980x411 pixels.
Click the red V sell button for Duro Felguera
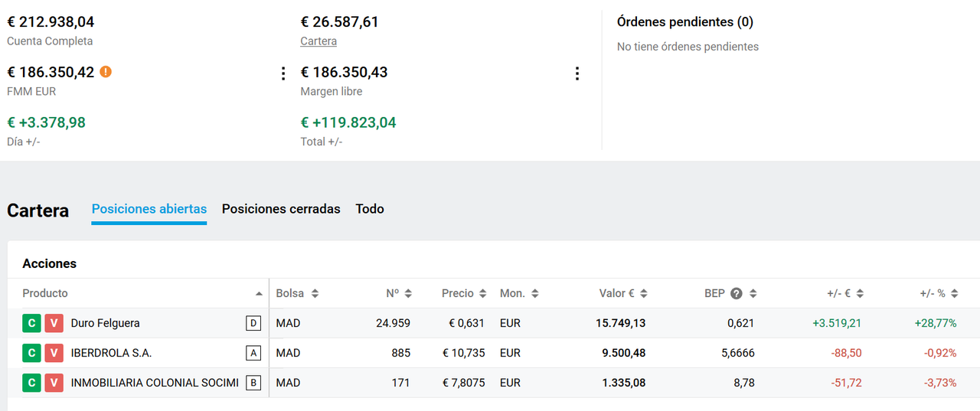tap(54, 323)
